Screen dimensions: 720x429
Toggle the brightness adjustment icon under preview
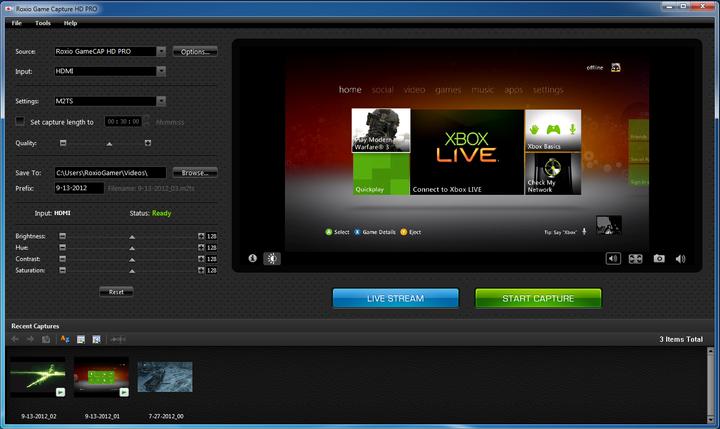pyautogui.click(x=272, y=259)
